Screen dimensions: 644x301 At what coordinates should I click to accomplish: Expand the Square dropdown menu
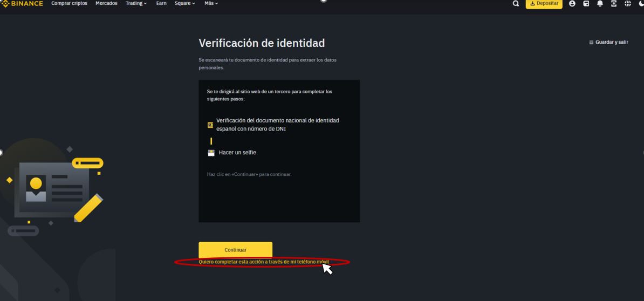coord(184,4)
